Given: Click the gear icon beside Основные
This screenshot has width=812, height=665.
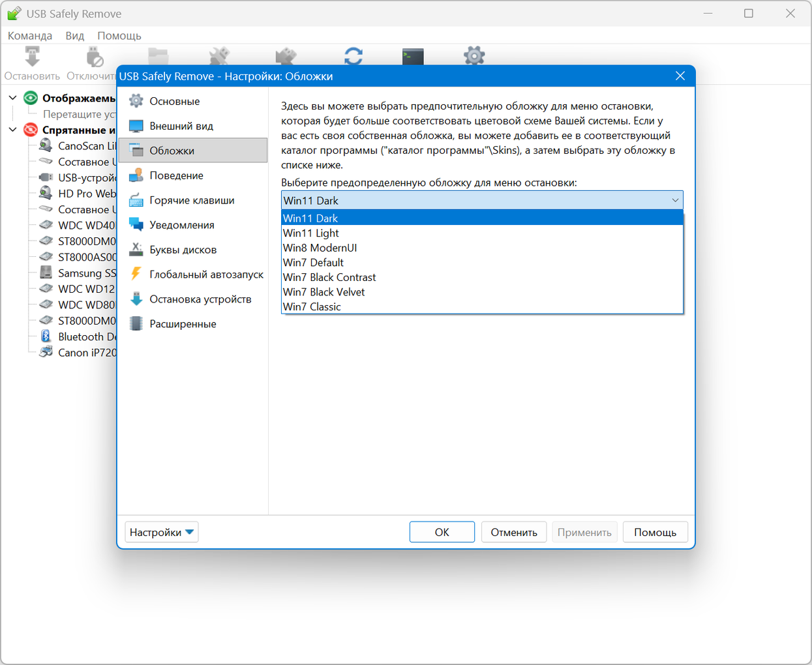Looking at the screenshot, I should (x=136, y=101).
